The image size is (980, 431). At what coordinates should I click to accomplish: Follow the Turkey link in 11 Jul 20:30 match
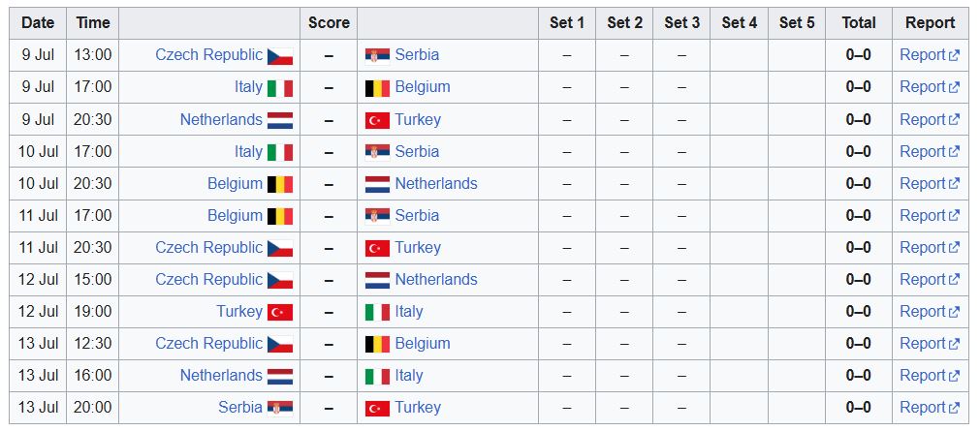418,247
